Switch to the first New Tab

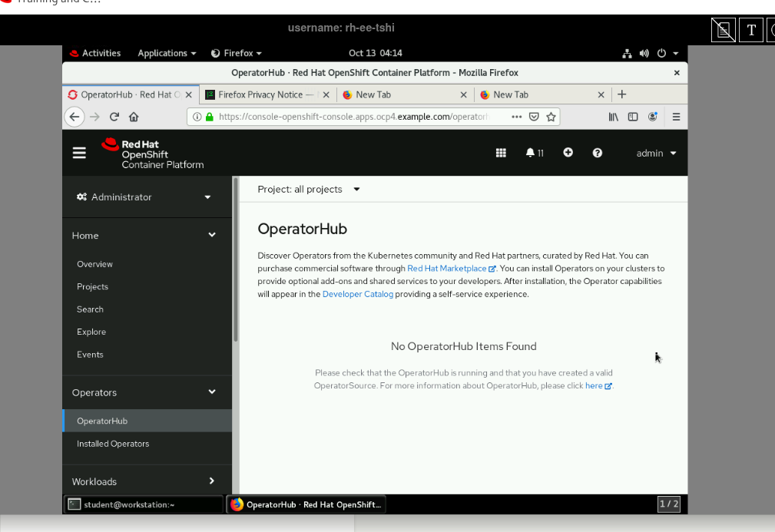coord(405,95)
